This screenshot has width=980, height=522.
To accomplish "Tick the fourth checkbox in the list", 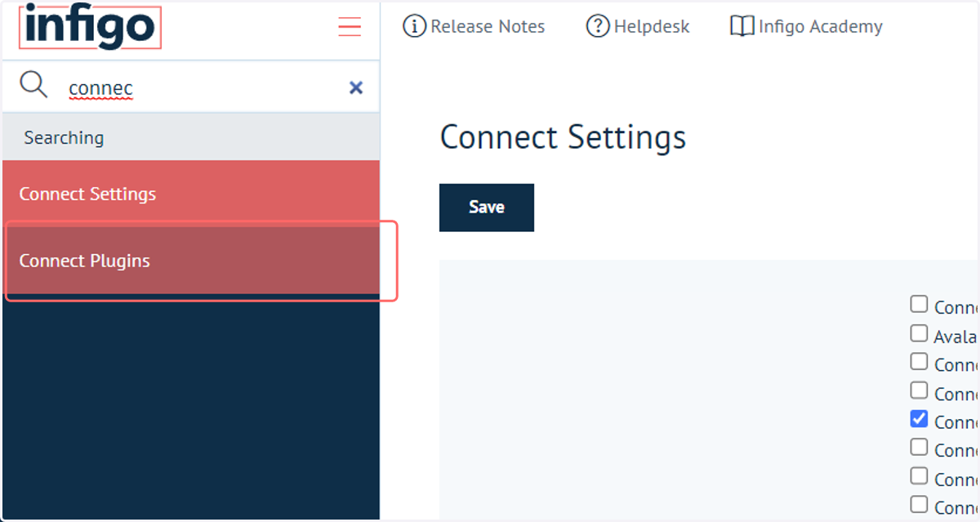I will 919,390.
